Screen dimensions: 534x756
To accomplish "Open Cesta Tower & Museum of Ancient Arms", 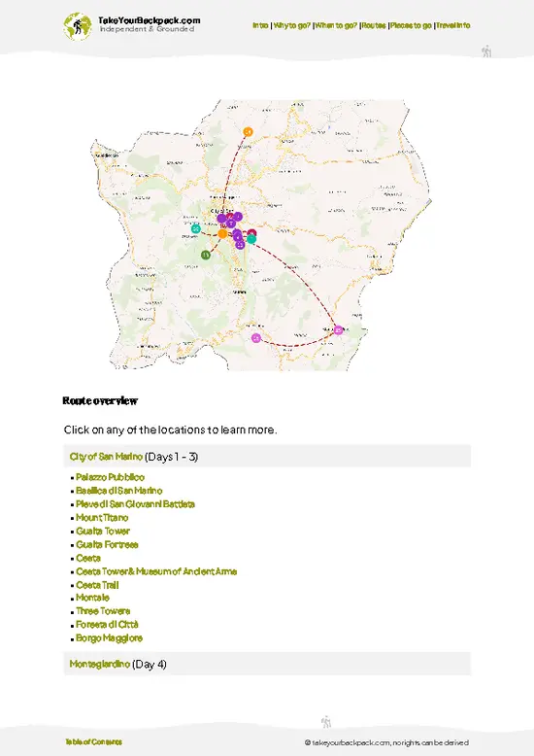I will [156, 571].
